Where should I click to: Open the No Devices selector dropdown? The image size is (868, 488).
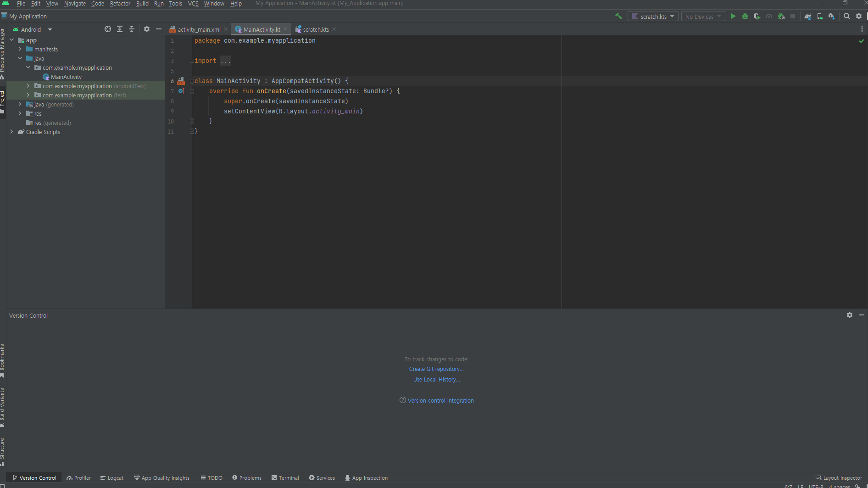(x=703, y=17)
